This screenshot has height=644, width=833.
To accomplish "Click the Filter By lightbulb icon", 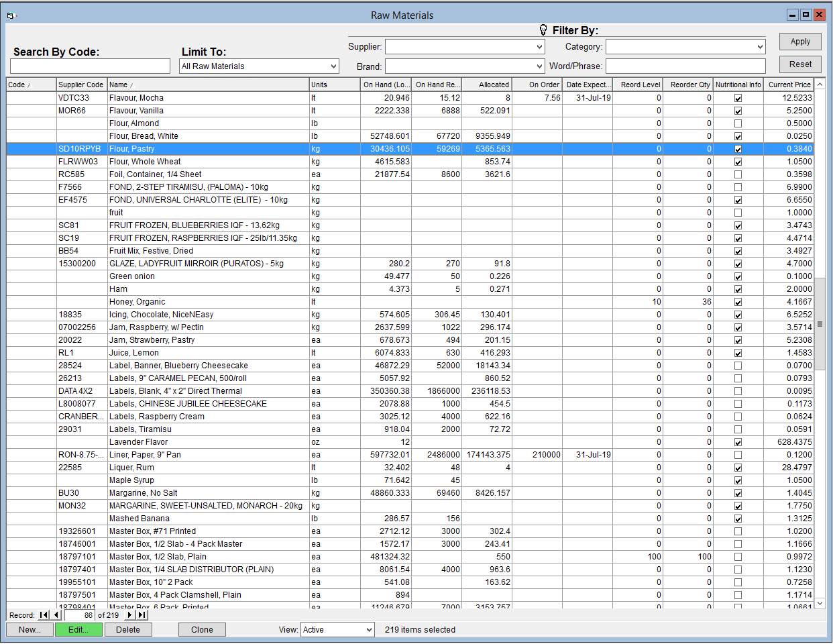I will pos(543,30).
